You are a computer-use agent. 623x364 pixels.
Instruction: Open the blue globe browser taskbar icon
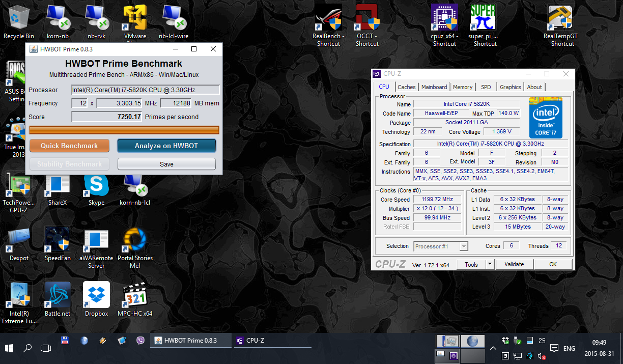point(84,340)
